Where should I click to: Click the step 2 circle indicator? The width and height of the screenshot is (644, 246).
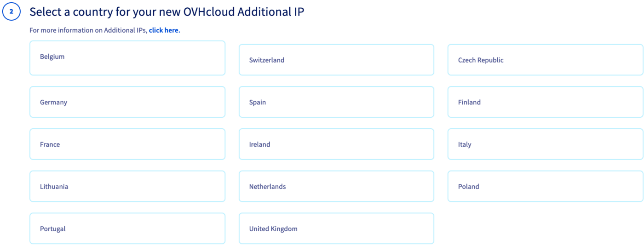coord(11,12)
